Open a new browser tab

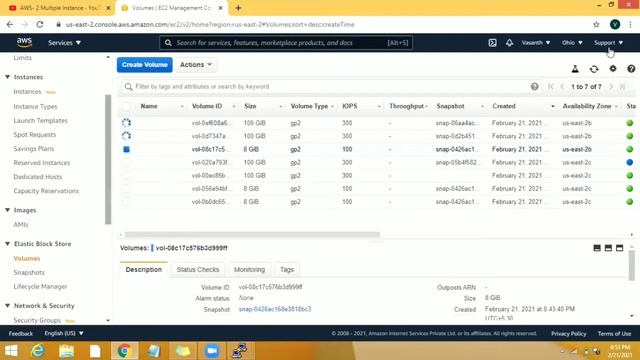238,8
